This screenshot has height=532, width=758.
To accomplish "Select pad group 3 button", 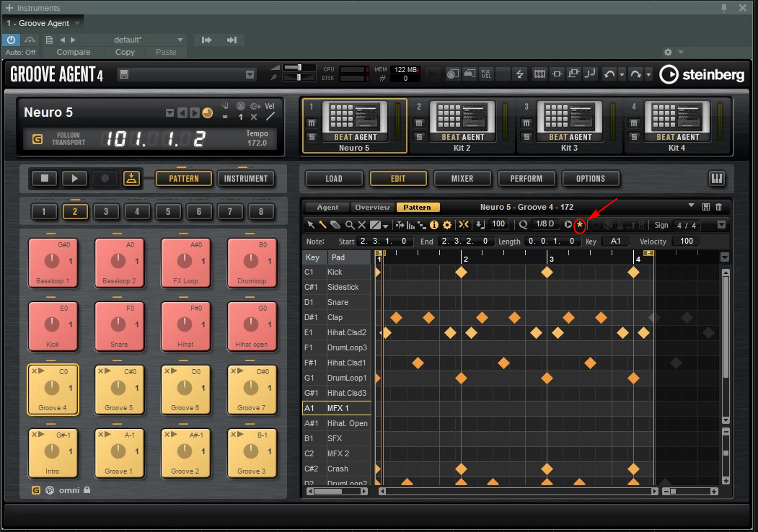I will (x=106, y=211).
